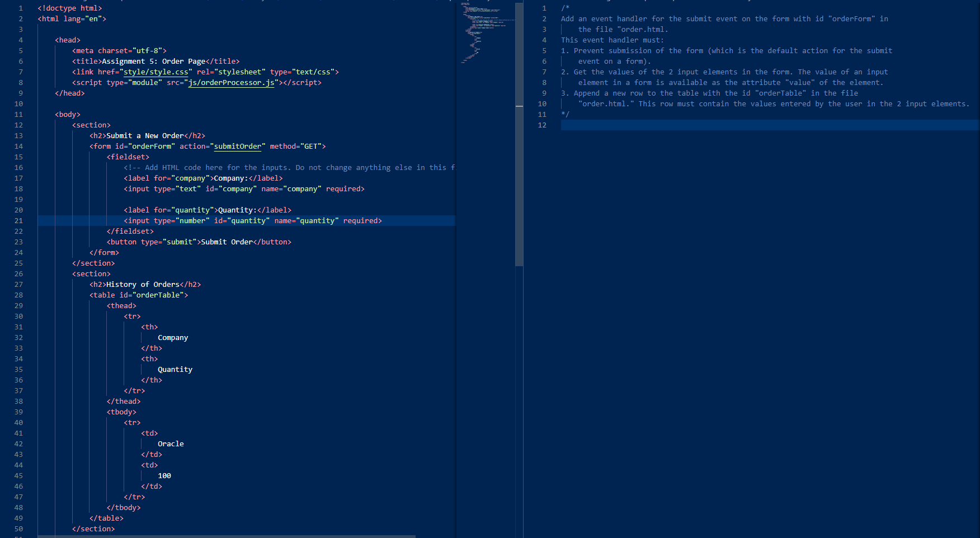Viewport: 980px width, 538px height.
Task: Click the Submit Order button markup
Action: pos(196,242)
